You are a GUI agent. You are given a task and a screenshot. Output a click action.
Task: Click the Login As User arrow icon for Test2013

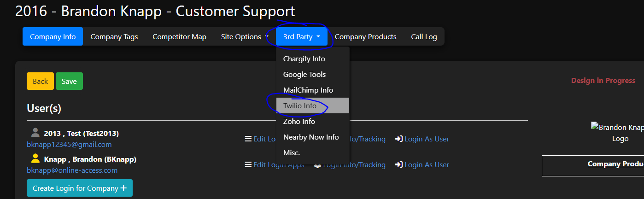(399, 139)
